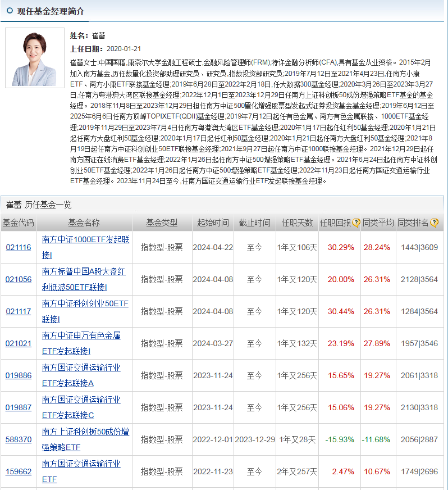Viewport: 448px width, 490px height.
Task: Click the 30.44% return value
Action: [341, 311]
